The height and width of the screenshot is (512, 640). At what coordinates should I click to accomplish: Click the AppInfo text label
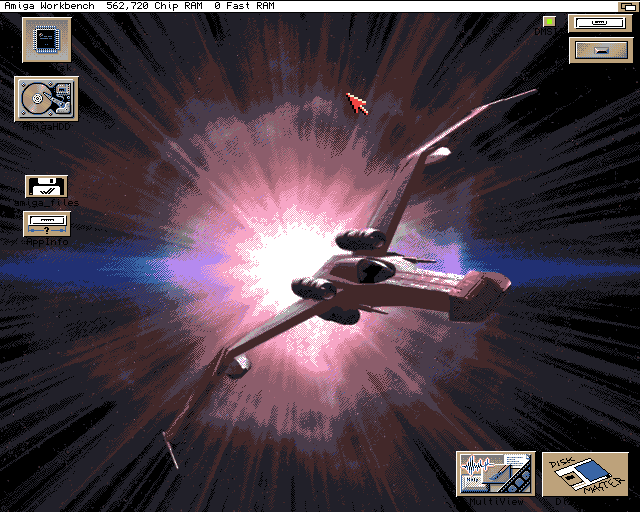tap(47, 241)
